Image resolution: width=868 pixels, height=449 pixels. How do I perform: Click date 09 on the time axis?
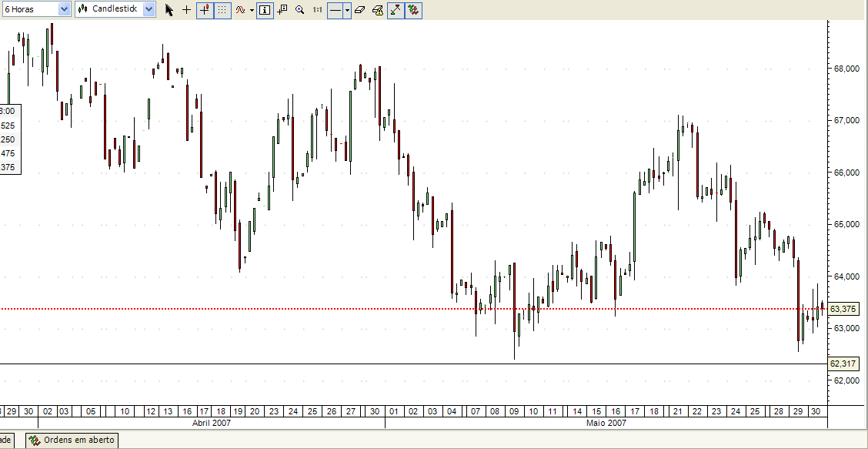tap(514, 411)
